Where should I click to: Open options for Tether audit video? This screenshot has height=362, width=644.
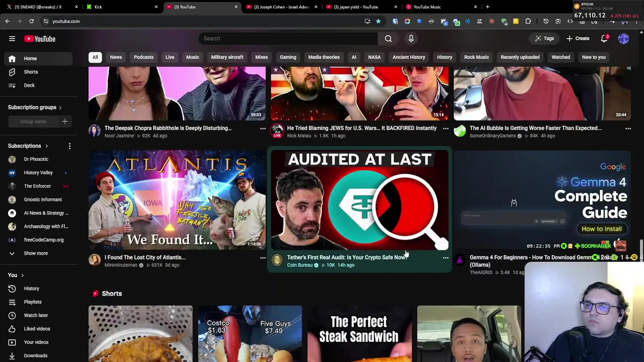pos(445,258)
